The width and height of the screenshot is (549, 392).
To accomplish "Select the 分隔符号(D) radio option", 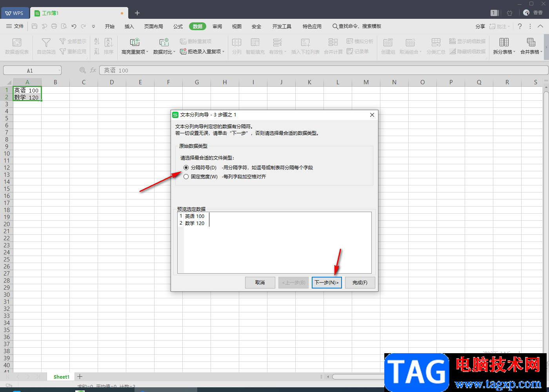I will (186, 167).
